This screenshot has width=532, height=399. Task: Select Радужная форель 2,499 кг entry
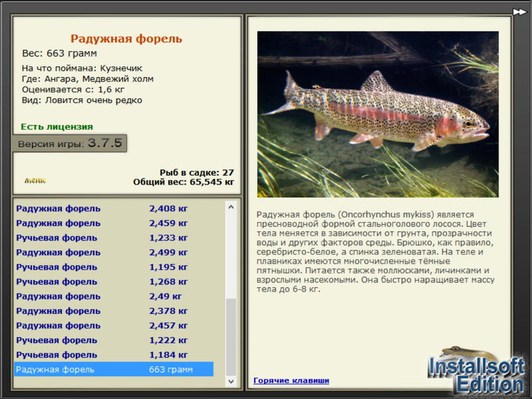(x=114, y=252)
